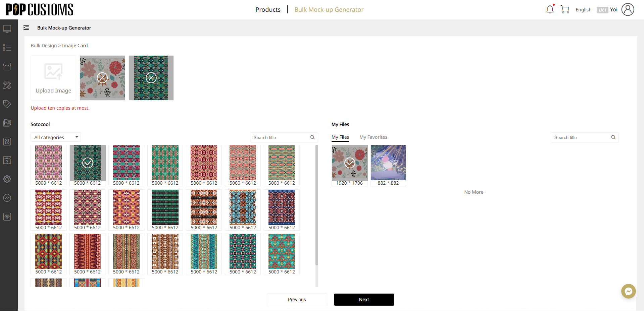Click the Next button
This screenshot has height=311, width=644.
click(364, 300)
